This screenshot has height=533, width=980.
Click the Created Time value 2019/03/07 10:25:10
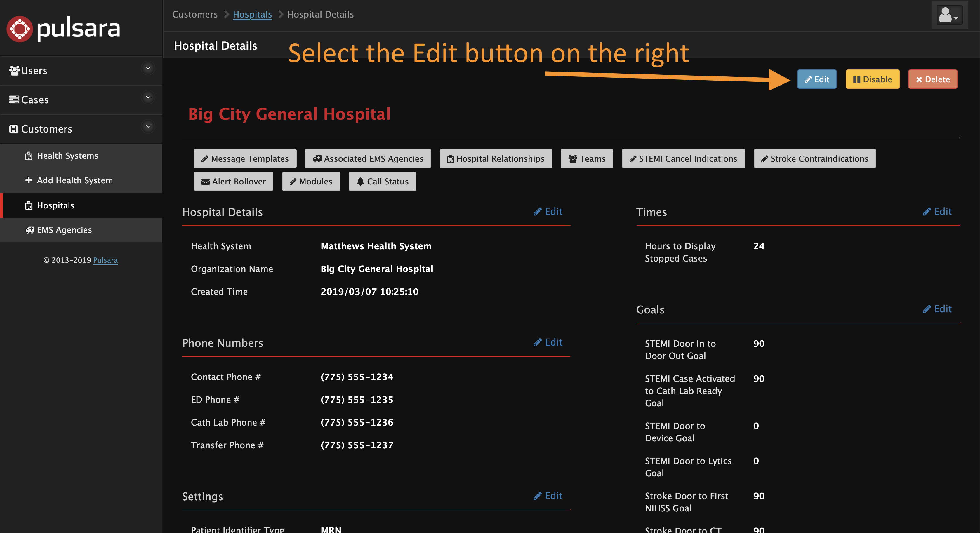[x=369, y=292]
